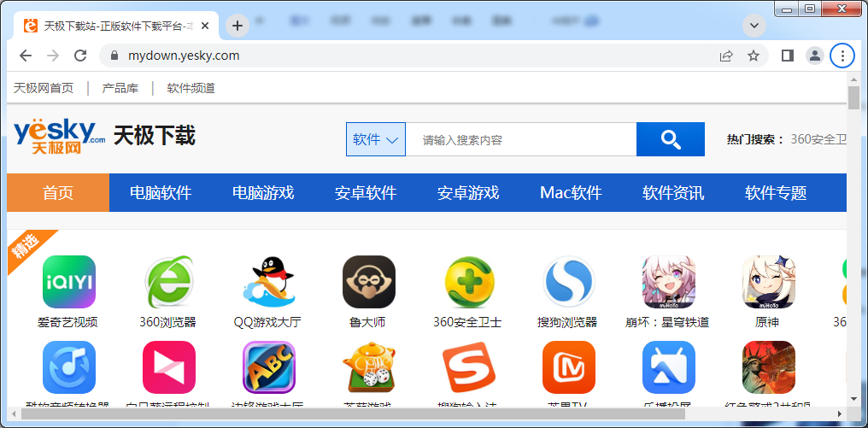Click the yesky 天极网 logo
The width and height of the screenshot is (868, 428).
(x=59, y=138)
